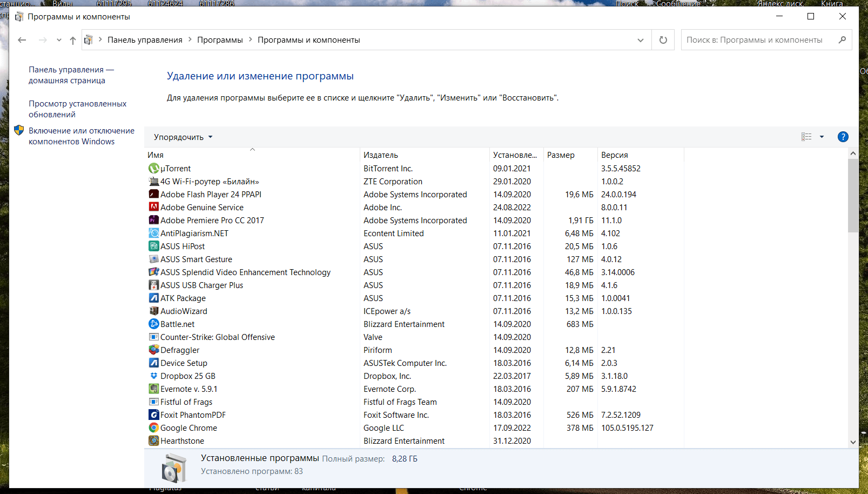Open the Упорядочить dropdown menu
Viewport: 868px width, 494px height.
pyautogui.click(x=183, y=137)
